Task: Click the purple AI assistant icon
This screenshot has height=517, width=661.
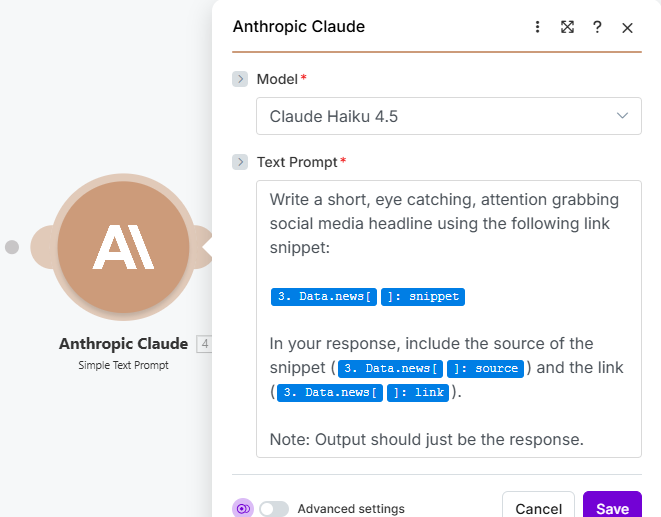Action: tap(243, 508)
